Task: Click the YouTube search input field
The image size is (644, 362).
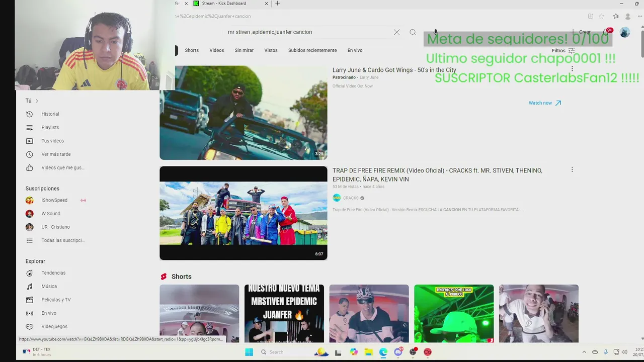Action: [x=307, y=32]
